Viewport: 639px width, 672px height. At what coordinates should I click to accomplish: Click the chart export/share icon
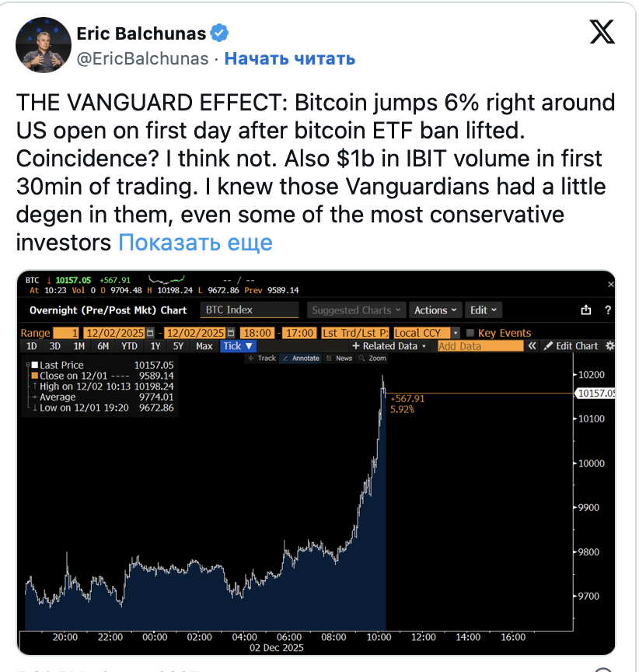(x=586, y=310)
